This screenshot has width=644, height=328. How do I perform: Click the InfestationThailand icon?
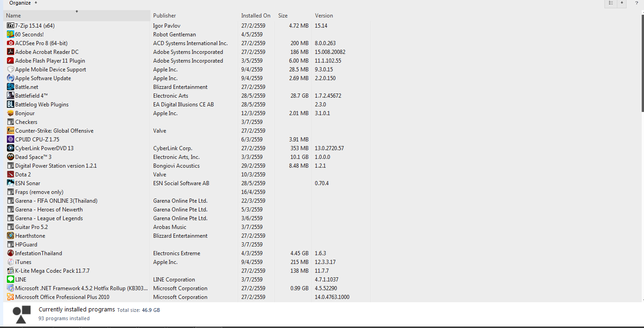pos(11,253)
